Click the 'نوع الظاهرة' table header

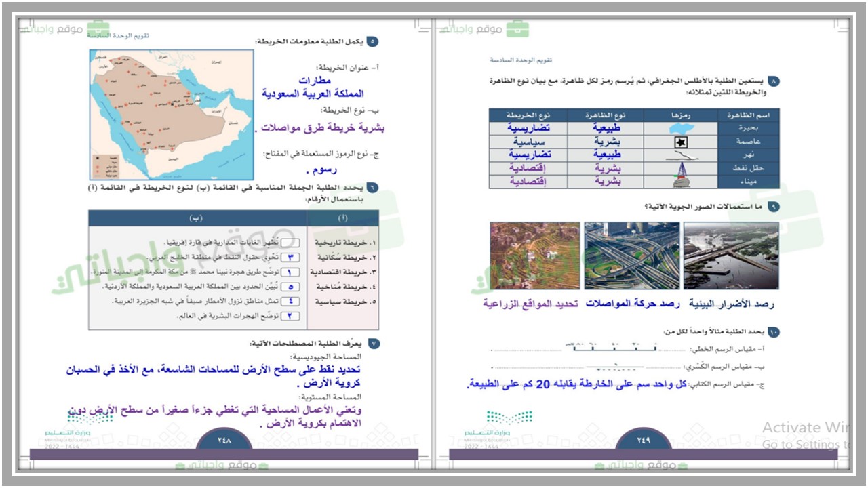(x=605, y=115)
